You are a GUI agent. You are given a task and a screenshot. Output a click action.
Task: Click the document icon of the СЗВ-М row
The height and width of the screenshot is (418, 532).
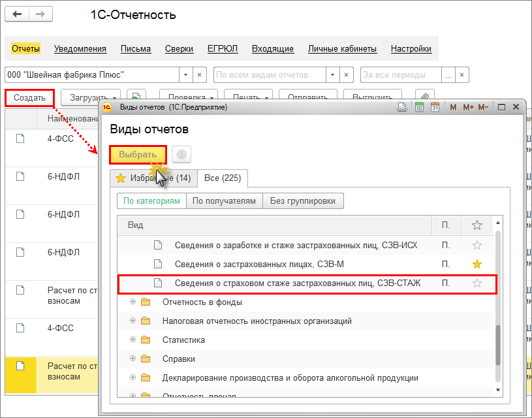pos(158,264)
